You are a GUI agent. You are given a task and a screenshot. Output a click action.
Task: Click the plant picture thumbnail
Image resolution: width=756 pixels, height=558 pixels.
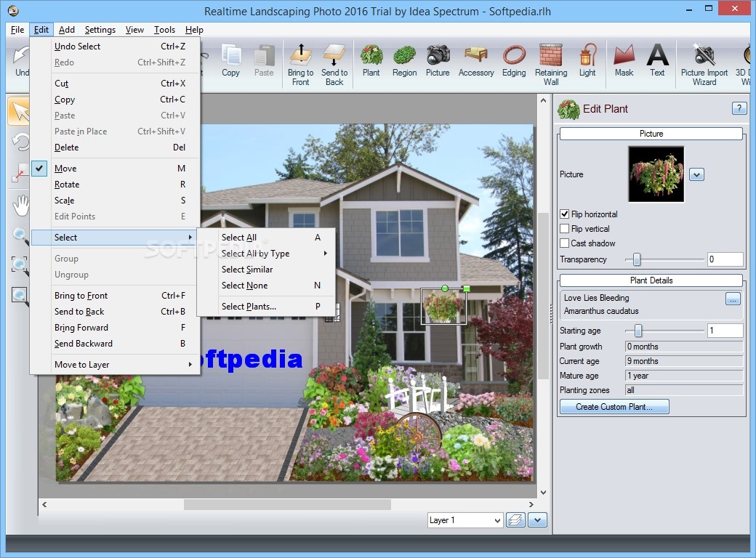coord(656,174)
